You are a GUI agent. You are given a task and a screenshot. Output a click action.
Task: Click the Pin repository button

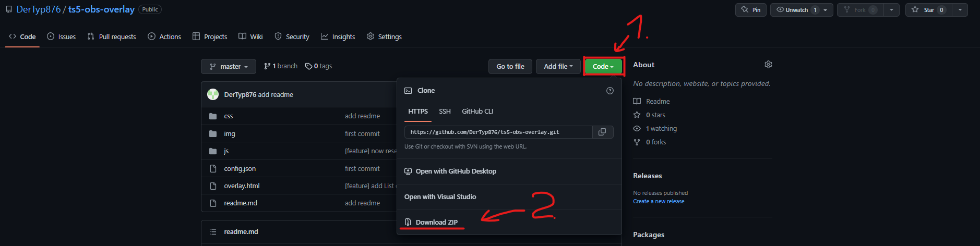coord(751,10)
